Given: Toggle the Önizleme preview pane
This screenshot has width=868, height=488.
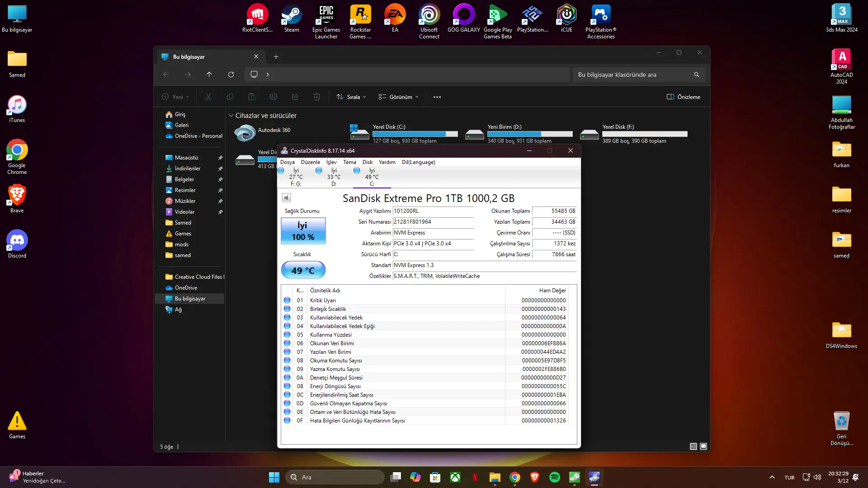Looking at the screenshot, I should coord(684,97).
